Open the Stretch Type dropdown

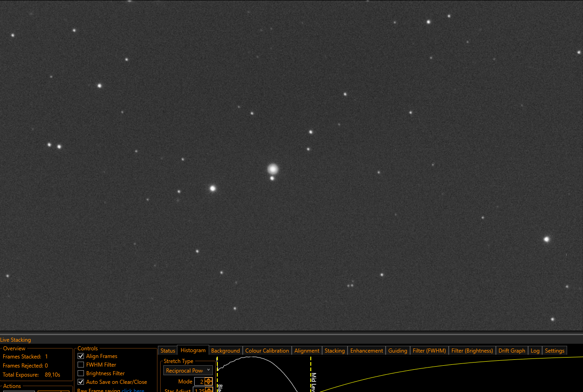coord(188,370)
